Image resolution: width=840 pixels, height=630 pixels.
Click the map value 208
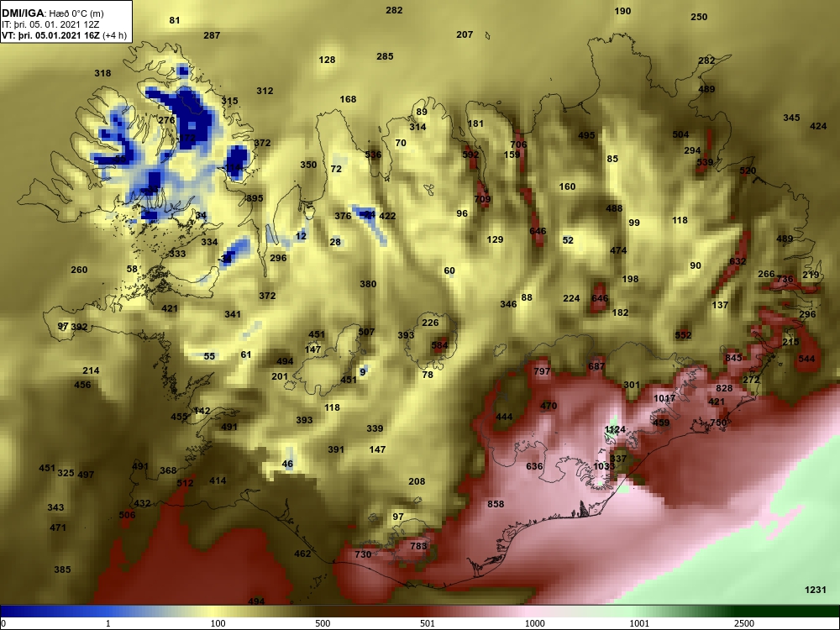point(417,481)
